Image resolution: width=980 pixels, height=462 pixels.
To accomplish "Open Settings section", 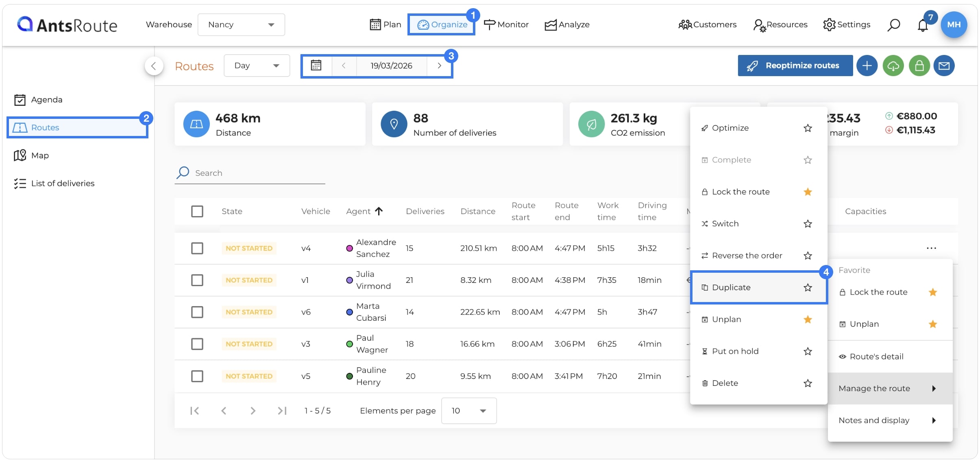I will click(846, 24).
